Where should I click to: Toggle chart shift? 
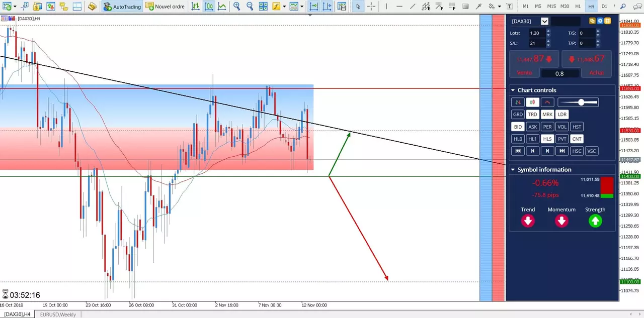(327, 7)
